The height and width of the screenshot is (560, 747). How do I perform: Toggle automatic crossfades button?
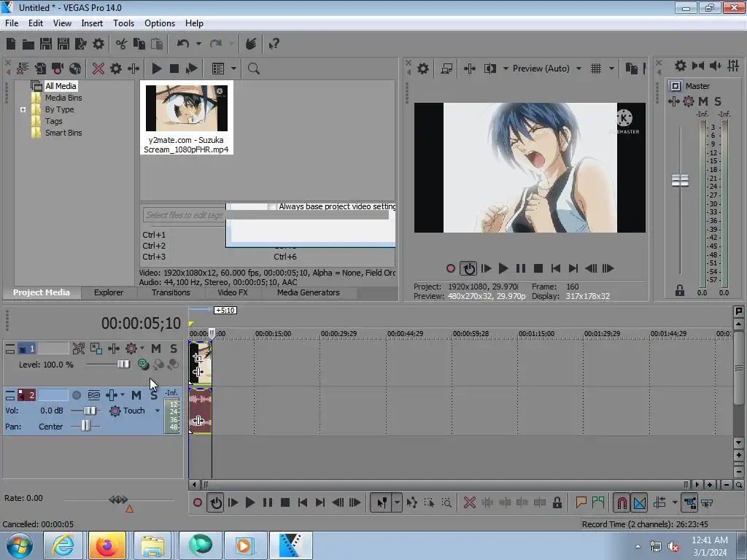pos(639,502)
